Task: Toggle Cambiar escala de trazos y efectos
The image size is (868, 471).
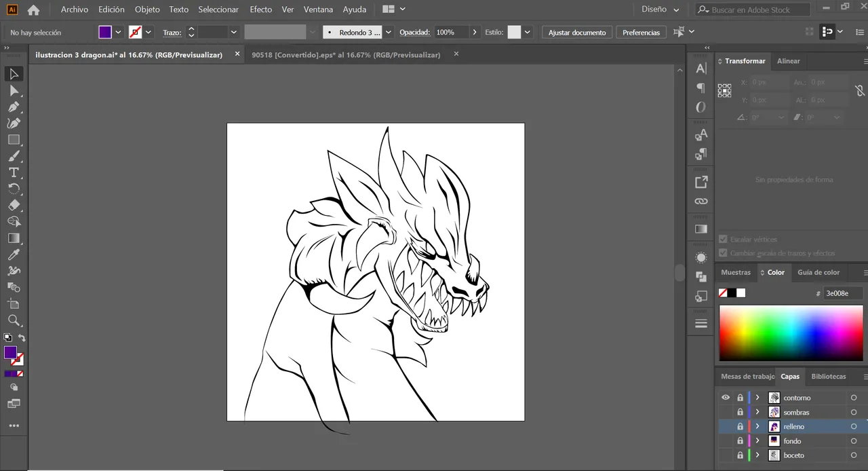Action: (x=723, y=252)
